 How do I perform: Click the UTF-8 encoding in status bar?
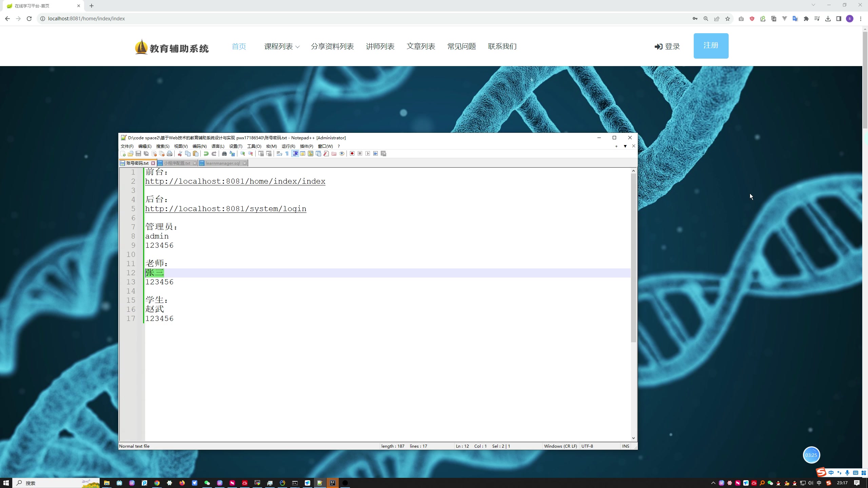(x=587, y=446)
